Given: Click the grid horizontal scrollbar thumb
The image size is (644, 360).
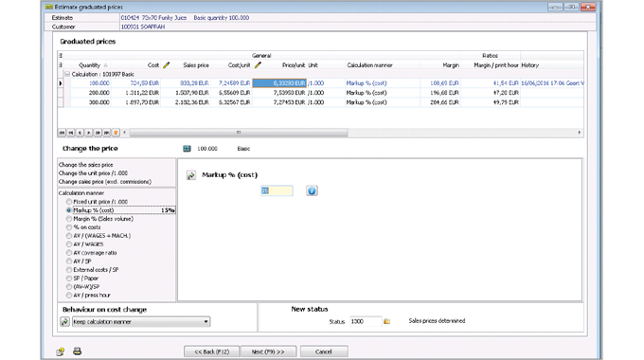Looking at the screenshot, I should pos(239,133).
